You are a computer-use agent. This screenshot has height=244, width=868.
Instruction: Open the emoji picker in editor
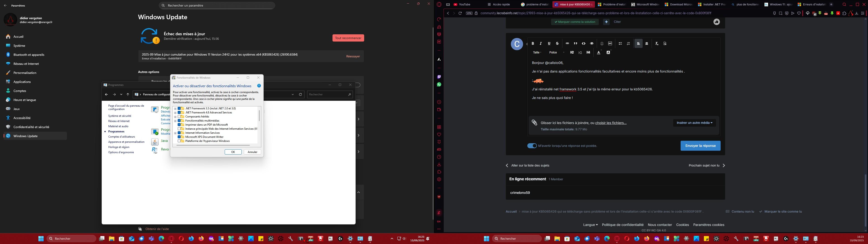(602, 43)
